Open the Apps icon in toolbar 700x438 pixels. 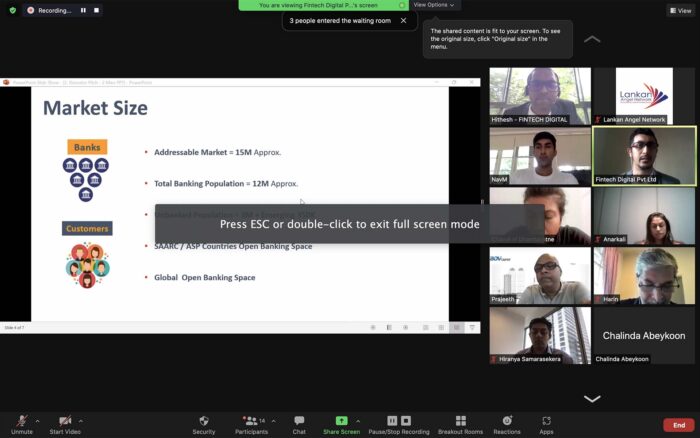click(546, 421)
